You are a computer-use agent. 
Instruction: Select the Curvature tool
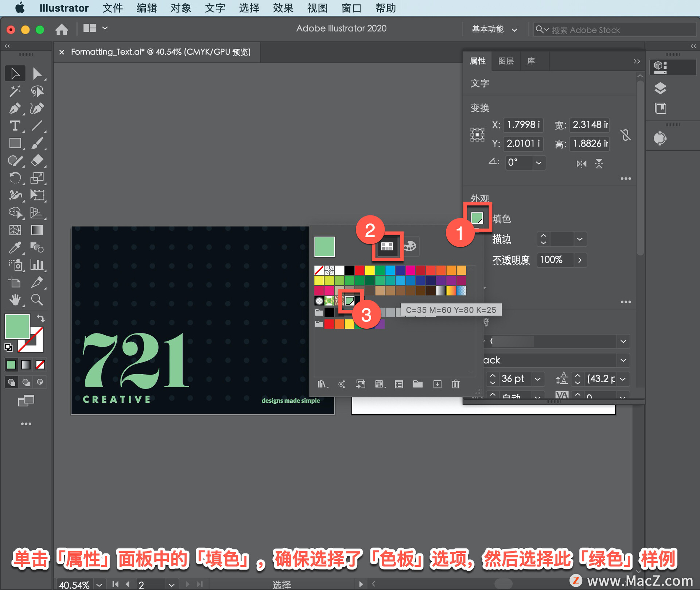point(37,108)
